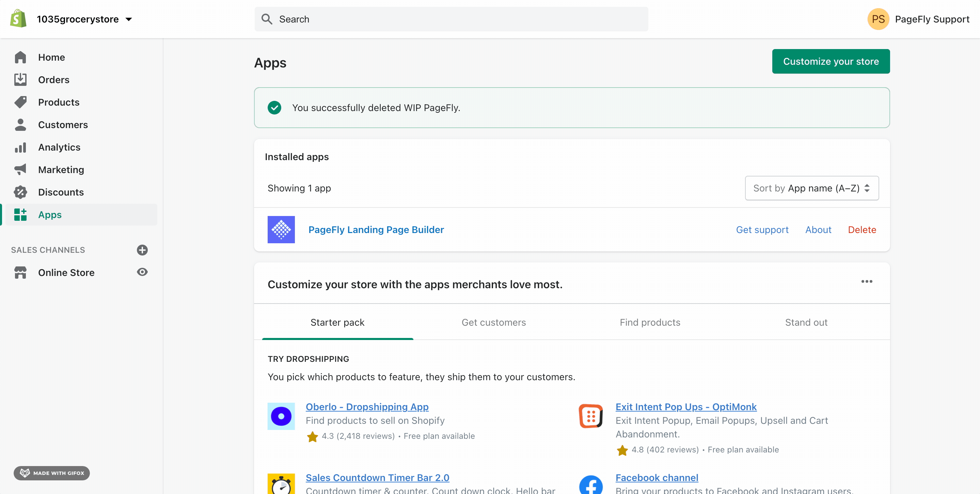
Task: Click the PageFly app logo thumbnail
Action: 281,230
